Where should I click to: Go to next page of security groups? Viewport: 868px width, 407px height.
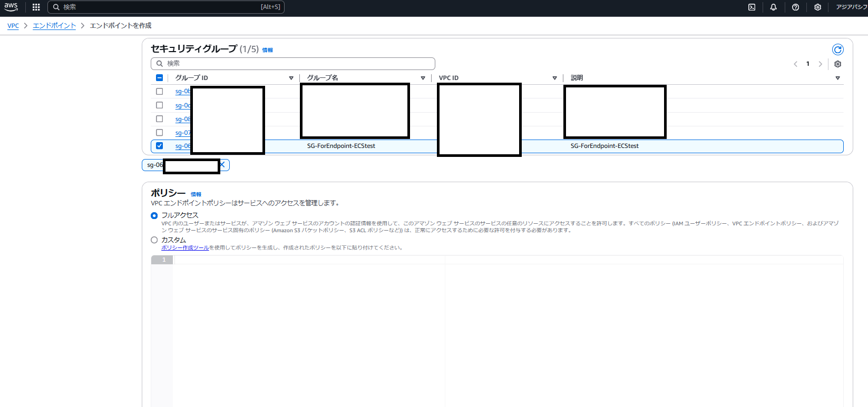(820, 64)
